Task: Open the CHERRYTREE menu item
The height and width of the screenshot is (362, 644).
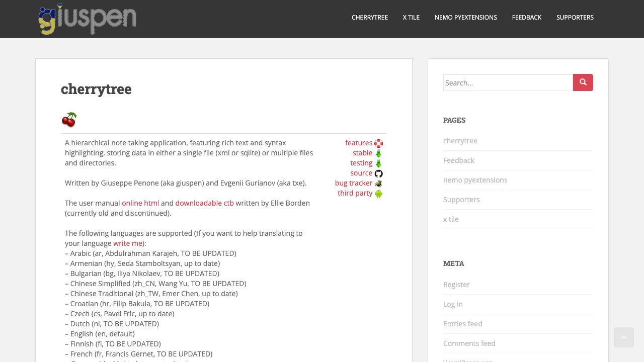Action: click(x=370, y=17)
